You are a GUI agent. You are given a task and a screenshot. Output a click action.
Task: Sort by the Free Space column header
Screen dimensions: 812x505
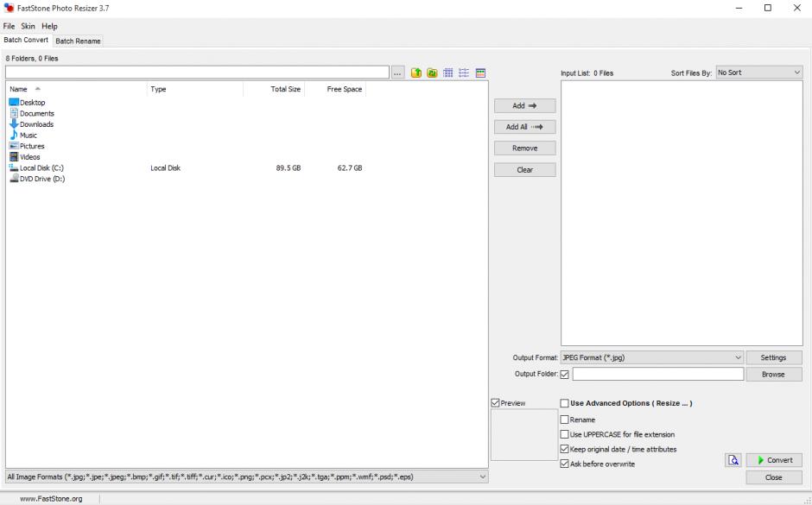(335, 89)
